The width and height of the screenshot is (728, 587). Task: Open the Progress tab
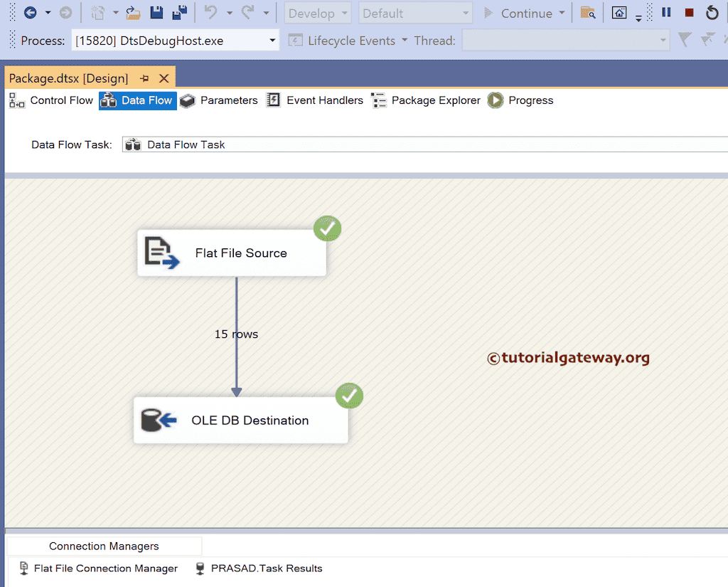coord(530,100)
